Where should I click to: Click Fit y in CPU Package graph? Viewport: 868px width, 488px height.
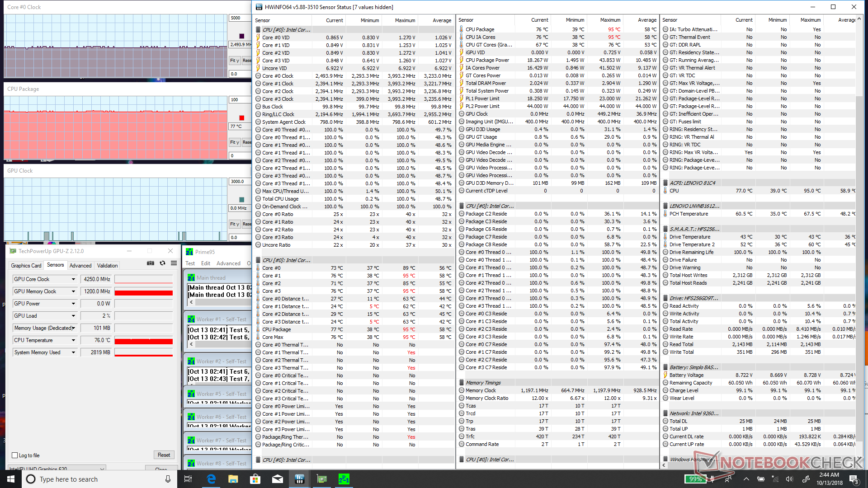click(235, 142)
